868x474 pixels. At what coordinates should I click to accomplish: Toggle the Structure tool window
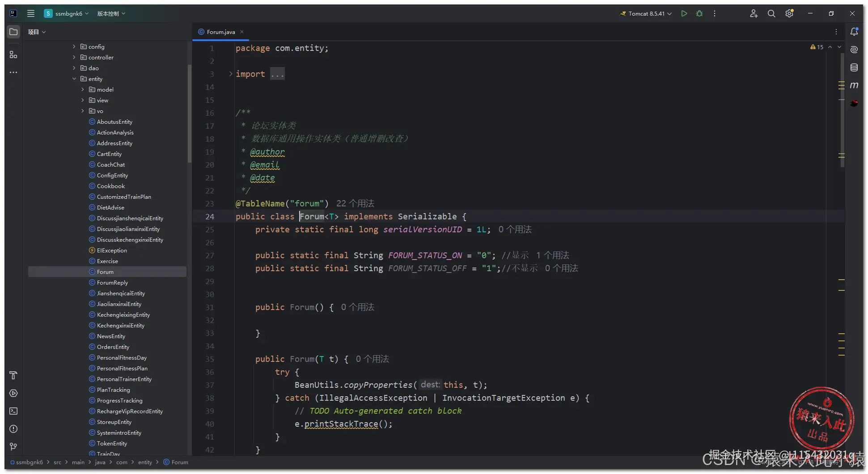13,55
